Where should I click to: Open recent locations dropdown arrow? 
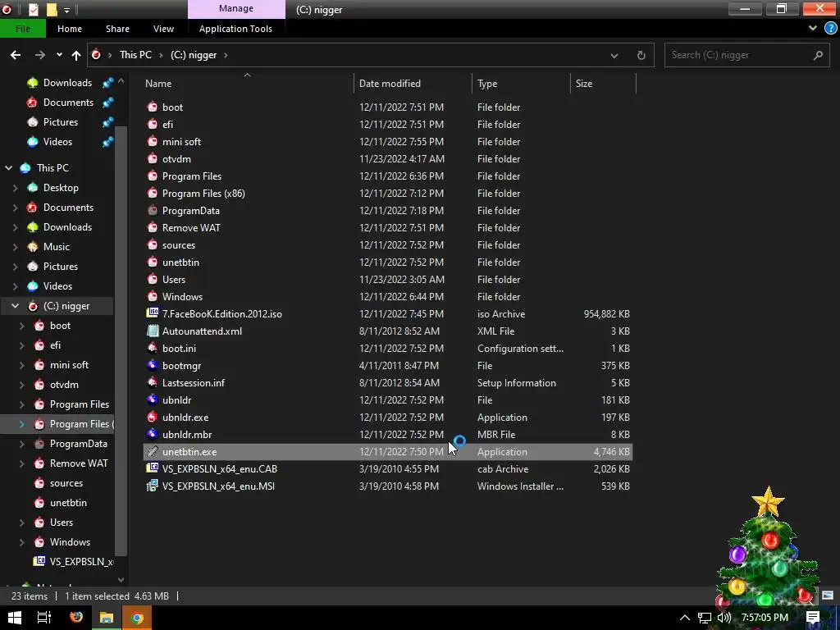59,55
